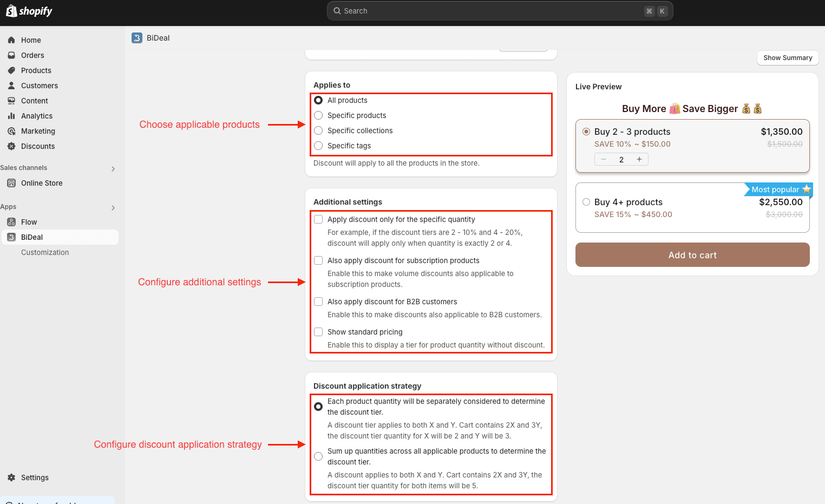Image resolution: width=825 pixels, height=504 pixels.
Task: Click the Most popular badge
Action: pos(778,189)
